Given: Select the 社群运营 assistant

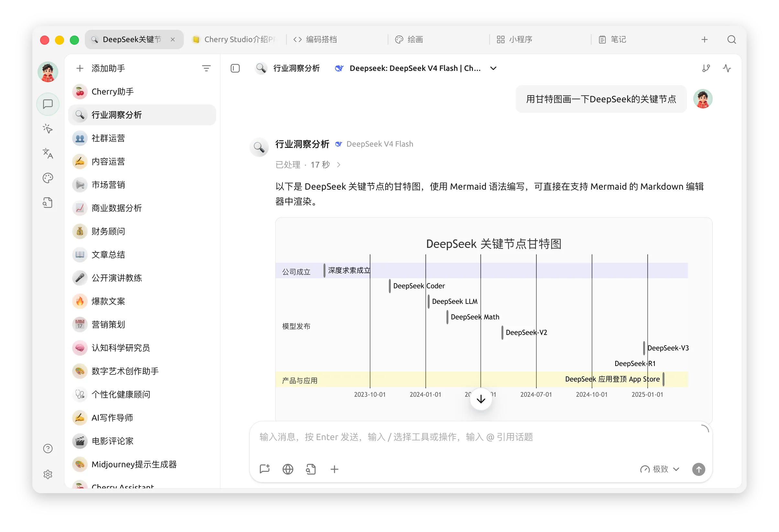Looking at the screenshot, I should point(142,138).
